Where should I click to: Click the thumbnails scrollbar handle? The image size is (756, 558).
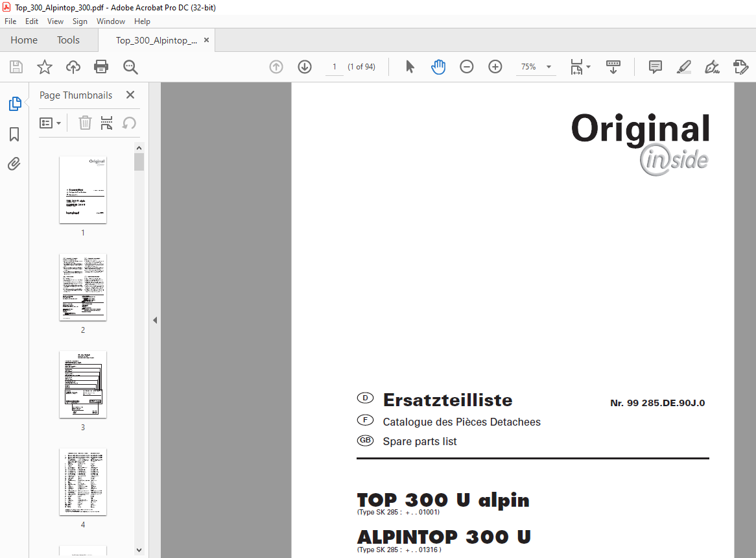[x=139, y=162]
